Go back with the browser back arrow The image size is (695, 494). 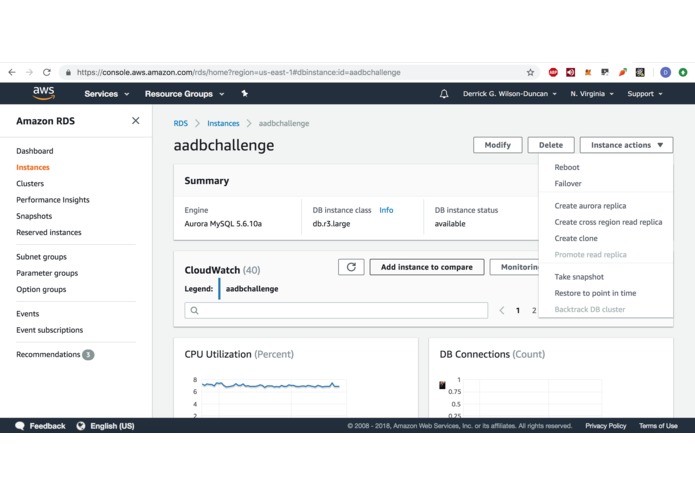coord(12,72)
